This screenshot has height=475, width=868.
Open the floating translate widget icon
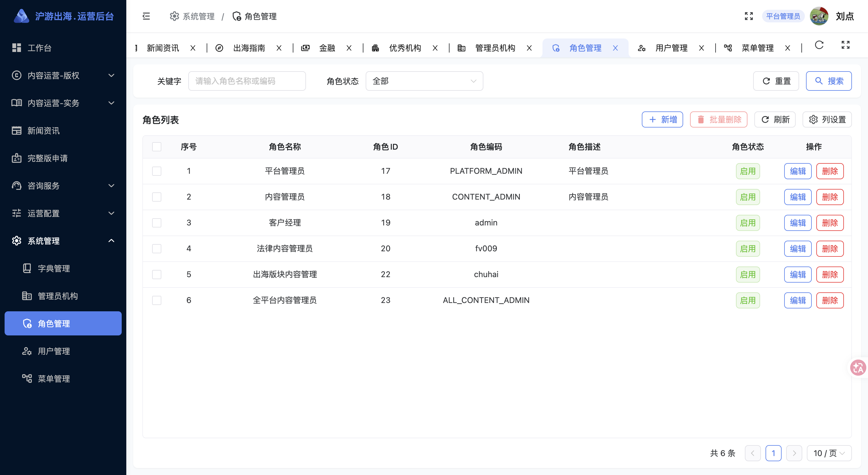tap(858, 368)
